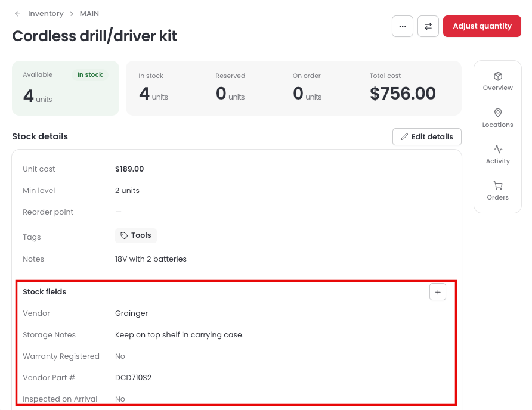Go to MAIN breadcrumb link

point(89,14)
